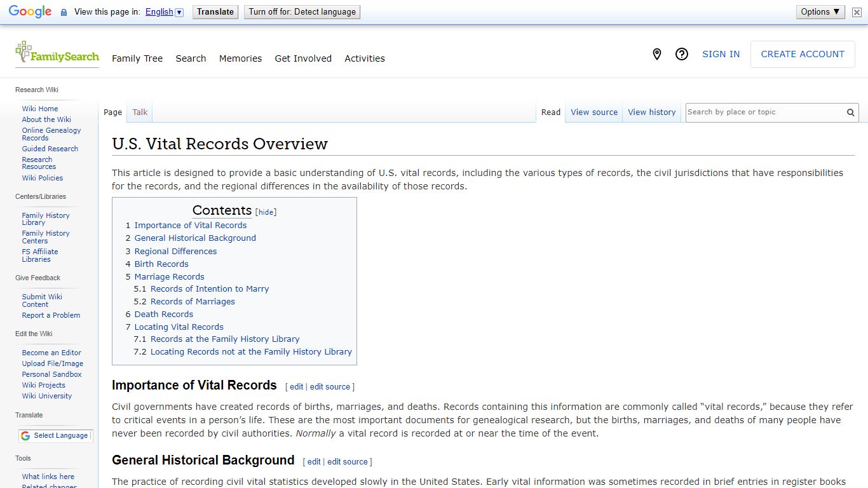Open Wiki Projects link
868x488 pixels.
(x=43, y=385)
